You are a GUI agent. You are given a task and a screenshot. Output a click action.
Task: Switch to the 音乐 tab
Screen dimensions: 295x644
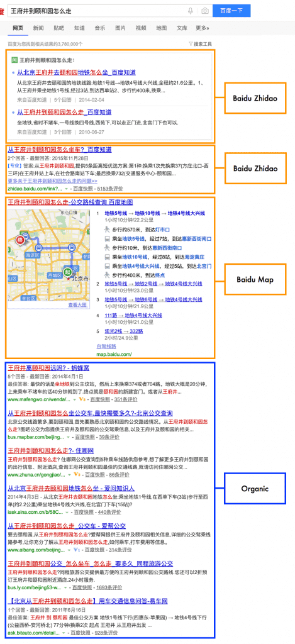click(100, 28)
